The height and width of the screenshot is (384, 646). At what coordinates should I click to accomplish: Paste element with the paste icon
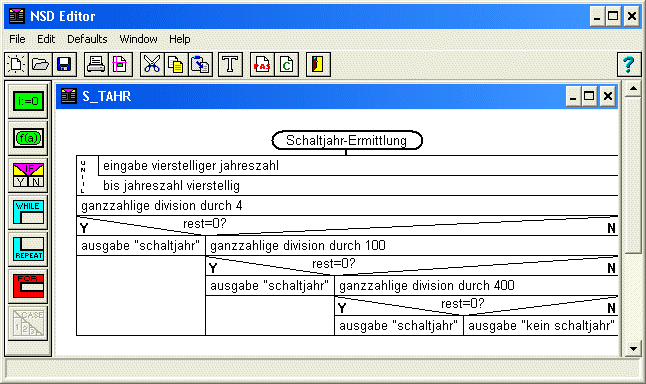click(x=200, y=65)
